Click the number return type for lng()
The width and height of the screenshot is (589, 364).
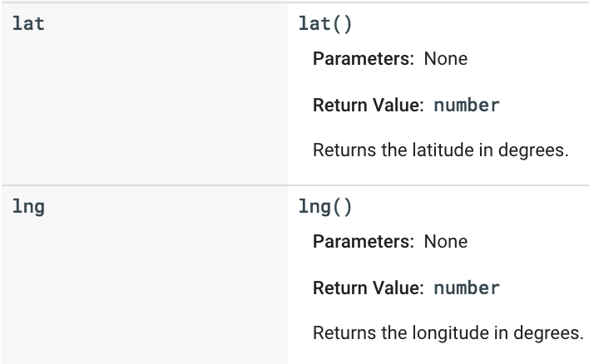[467, 288]
